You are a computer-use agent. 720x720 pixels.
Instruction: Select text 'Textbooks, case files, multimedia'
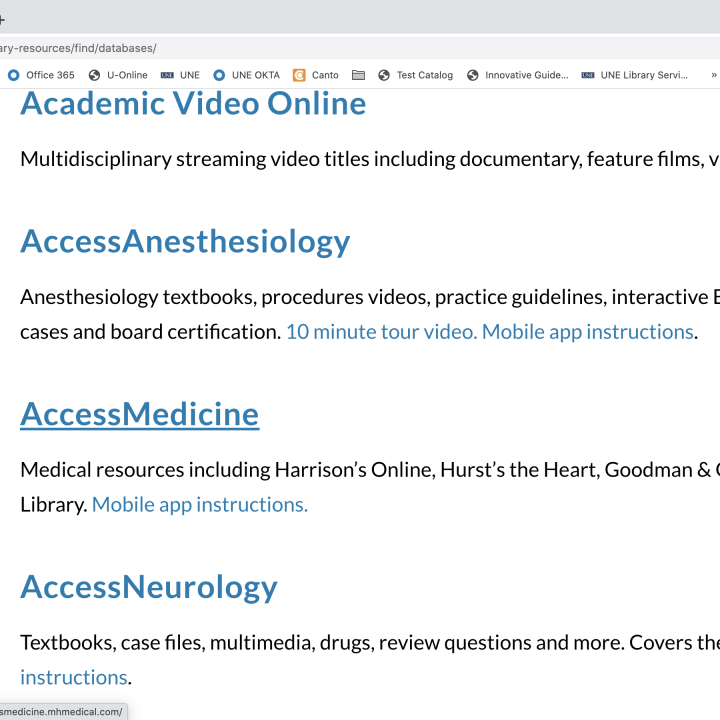pyautogui.click(x=167, y=642)
